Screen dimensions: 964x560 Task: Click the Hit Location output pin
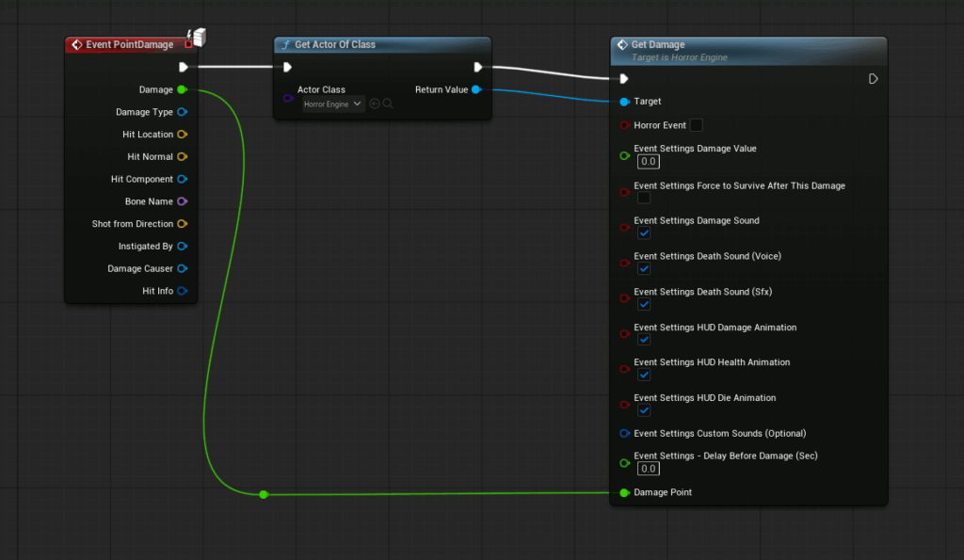click(x=182, y=135)
